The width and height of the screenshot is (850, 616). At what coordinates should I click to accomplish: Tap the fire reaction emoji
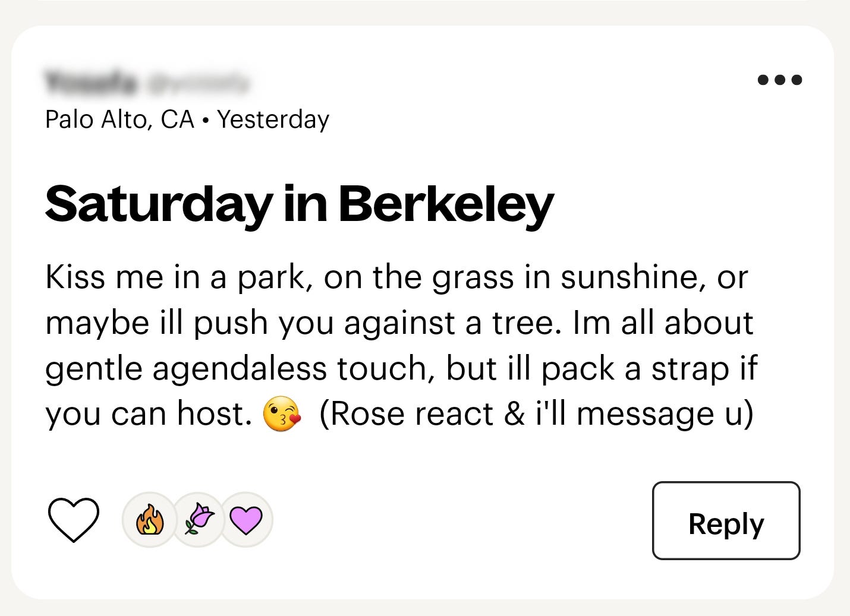[x=149, y=520]
